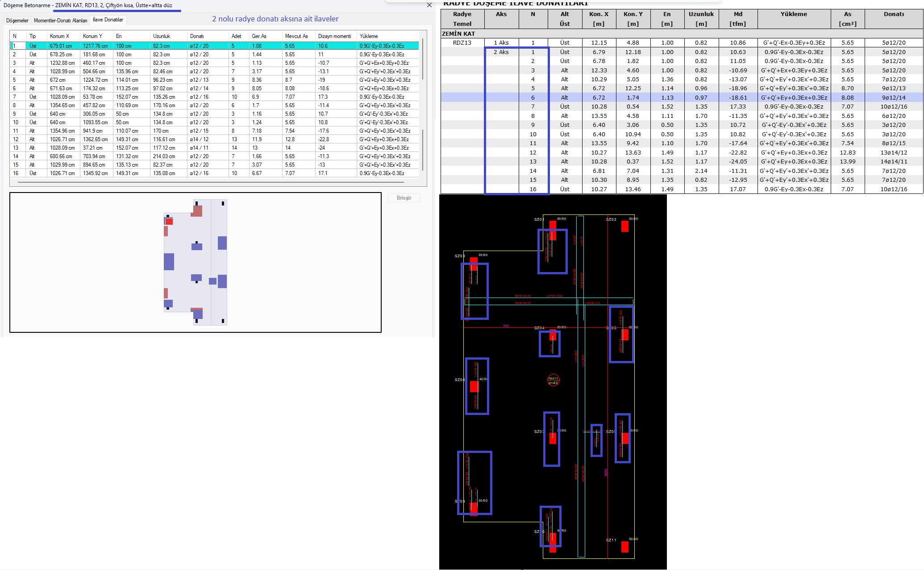This screenshot has height=570, width=924.
Task: Select row 12 with donatı ø14 / 12
Action: (x=214, y=139)
